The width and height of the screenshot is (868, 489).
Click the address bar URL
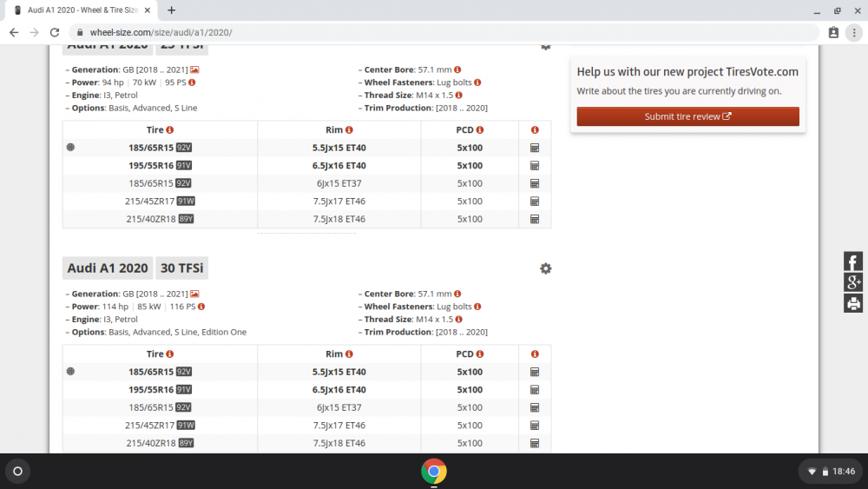161,32
